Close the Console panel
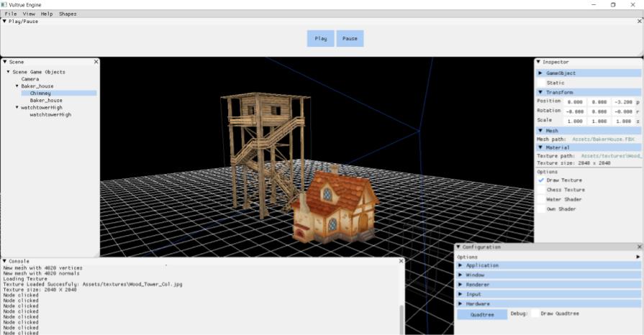This screenshot has width=644, height=335. (x=402, y=261)
